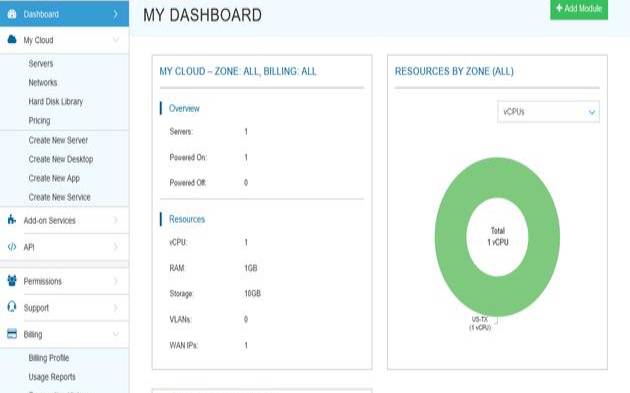Open the Billing menu item
This screenshot has width=630, height=393.
(x=64, y=334)
